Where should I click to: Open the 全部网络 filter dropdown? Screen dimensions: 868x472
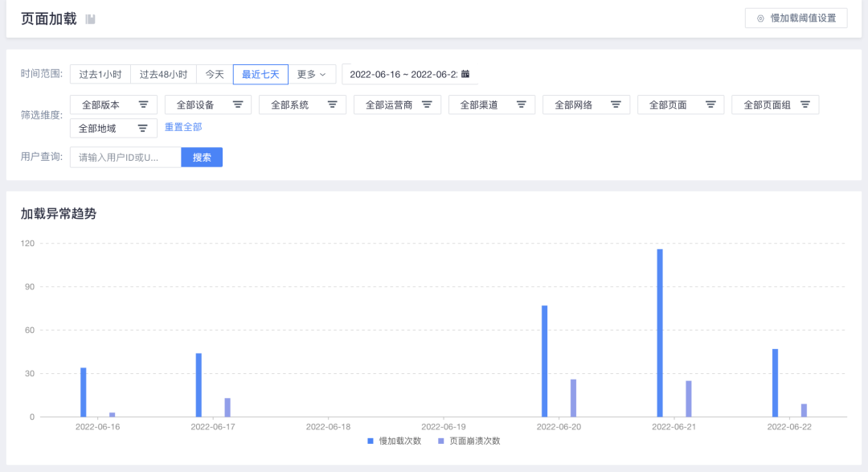pos(586,105)
